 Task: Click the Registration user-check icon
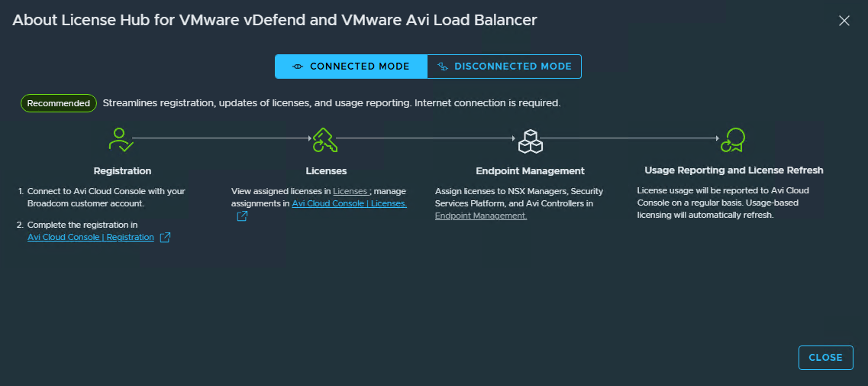point(121,140)
